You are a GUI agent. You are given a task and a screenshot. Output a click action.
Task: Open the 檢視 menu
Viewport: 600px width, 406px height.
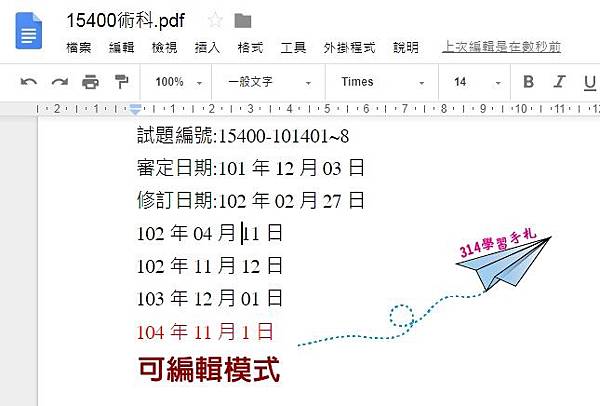pyautogui.click(x=165, y=47)
